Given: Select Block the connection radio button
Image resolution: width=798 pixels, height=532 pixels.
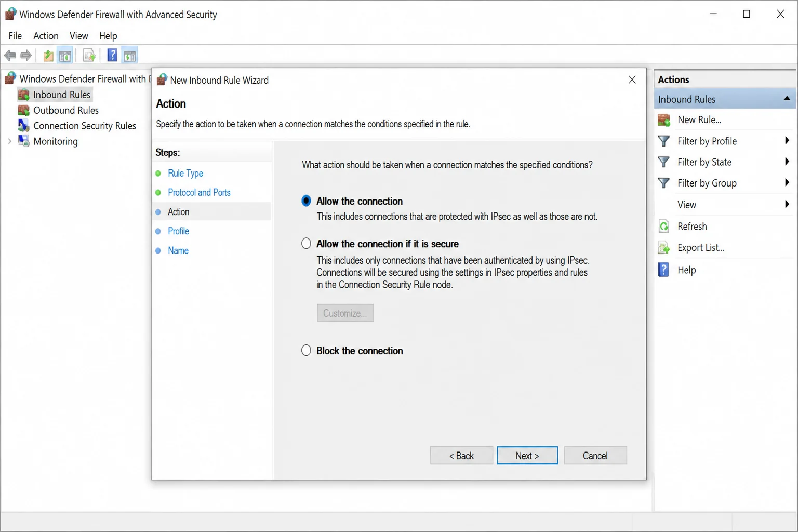Looking at the screenshot, I should point(307,351).
